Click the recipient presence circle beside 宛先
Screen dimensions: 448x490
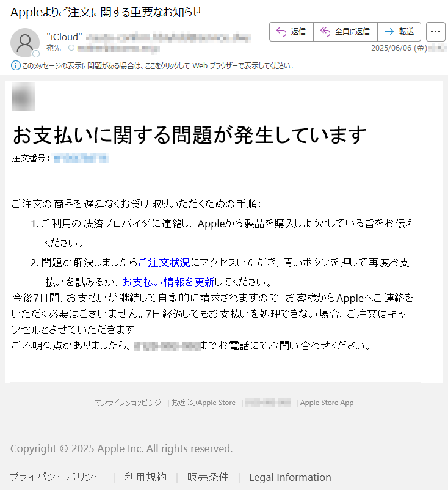click(71, 48)
